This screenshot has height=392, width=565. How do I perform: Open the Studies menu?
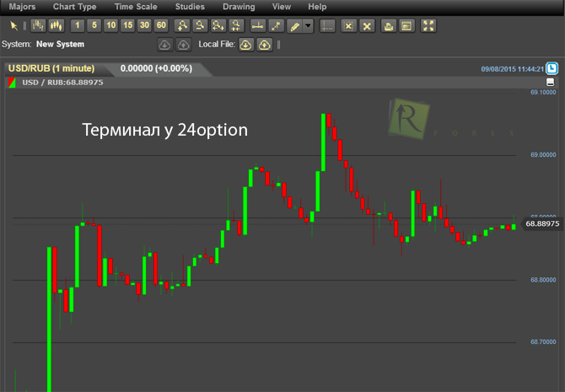pos(190,7)
